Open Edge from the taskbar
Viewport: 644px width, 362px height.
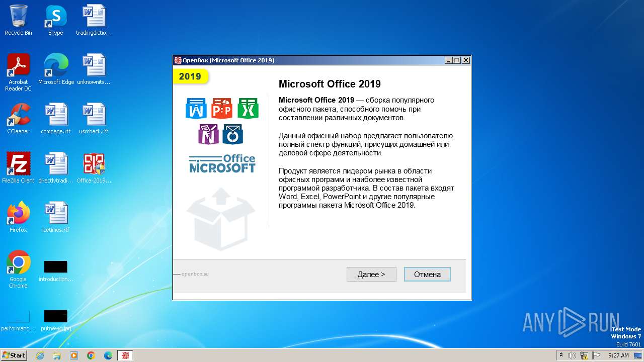pos(108,355)
